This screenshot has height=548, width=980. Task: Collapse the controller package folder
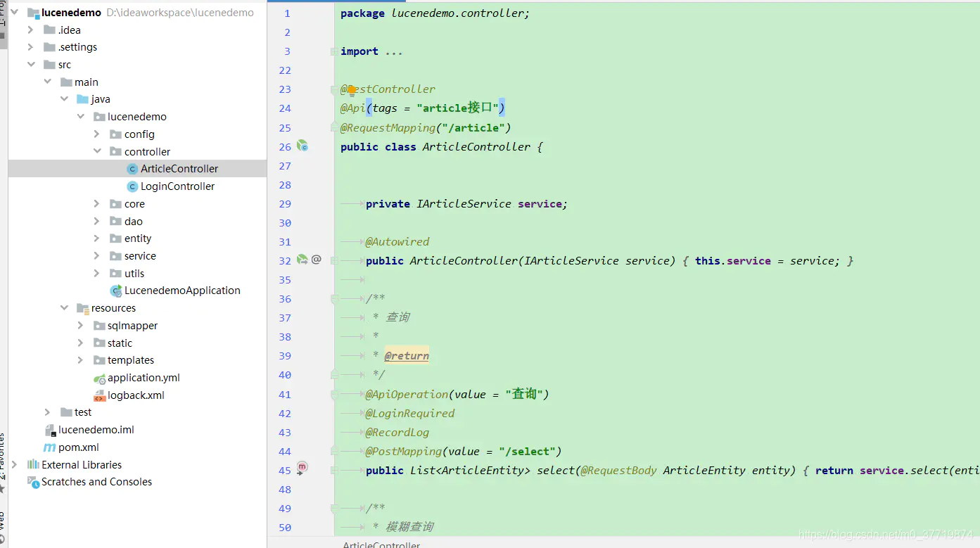coord(97,152)
